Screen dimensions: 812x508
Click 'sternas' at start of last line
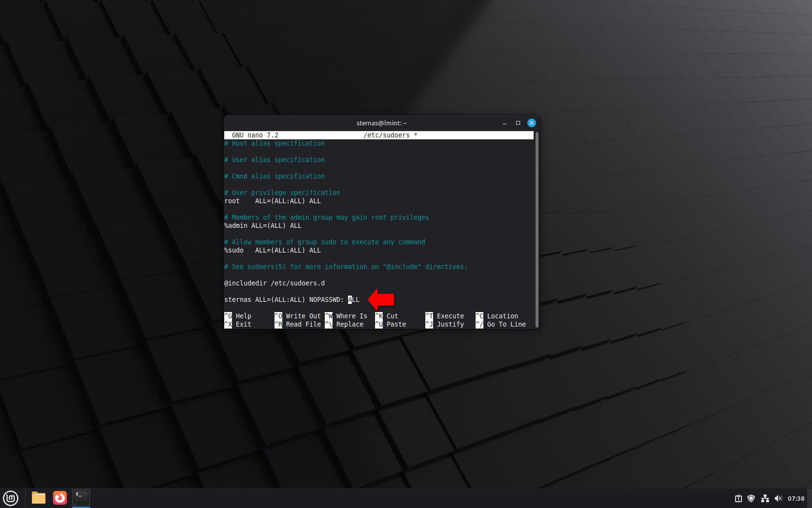(x=237, y=299)
